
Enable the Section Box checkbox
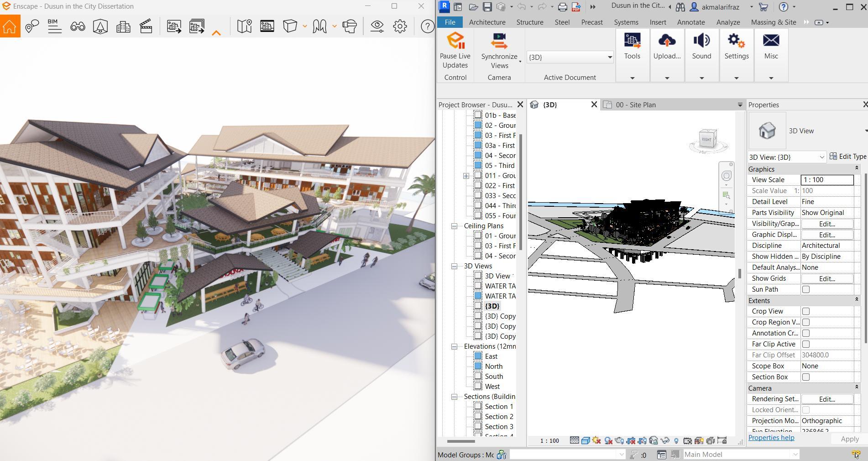click(806, 377)
